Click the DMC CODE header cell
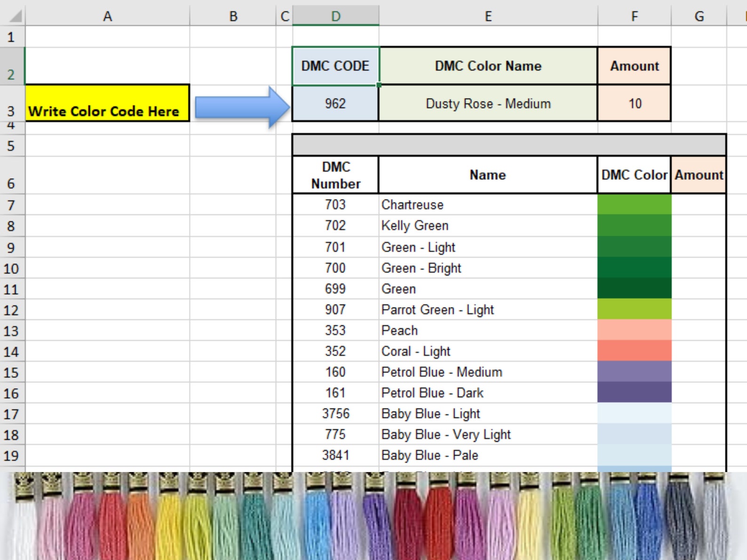The width and height of the screenshot is (747, 560). pos(335,66)
